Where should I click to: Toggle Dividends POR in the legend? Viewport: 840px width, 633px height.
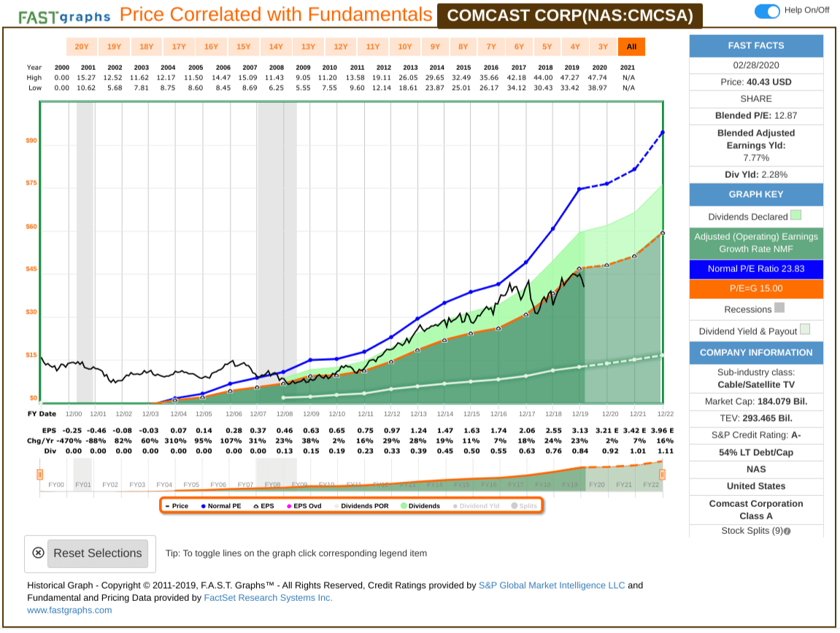coord(361,506)
